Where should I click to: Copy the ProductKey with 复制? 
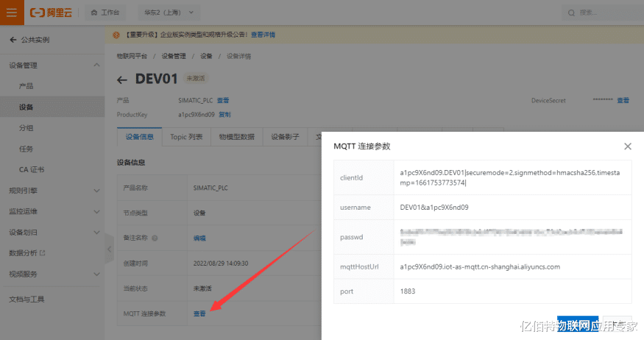[x=224, y=115]
